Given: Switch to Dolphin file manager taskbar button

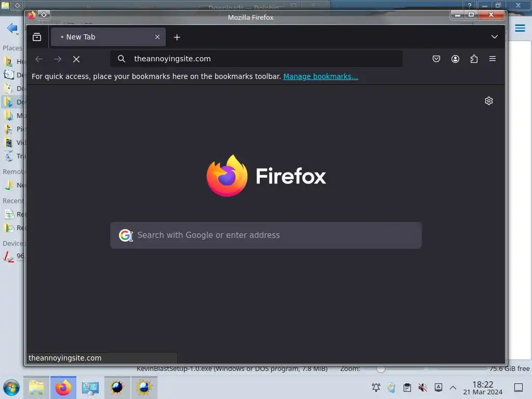Looking at the screenshot, I should pos(36,388).
